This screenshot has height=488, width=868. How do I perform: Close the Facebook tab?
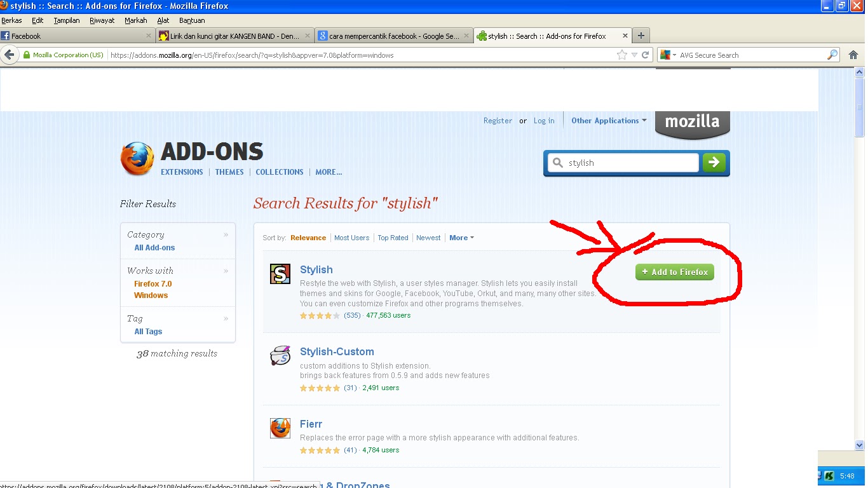[149, 36]
